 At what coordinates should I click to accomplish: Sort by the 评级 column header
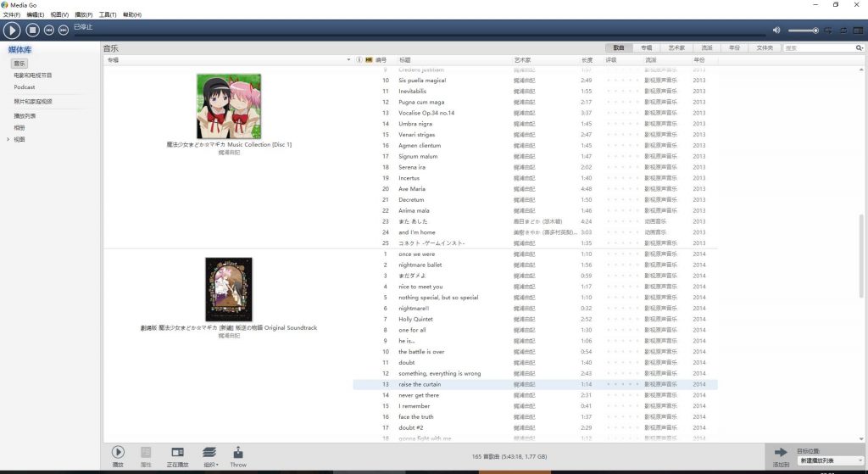pos(610,60)
